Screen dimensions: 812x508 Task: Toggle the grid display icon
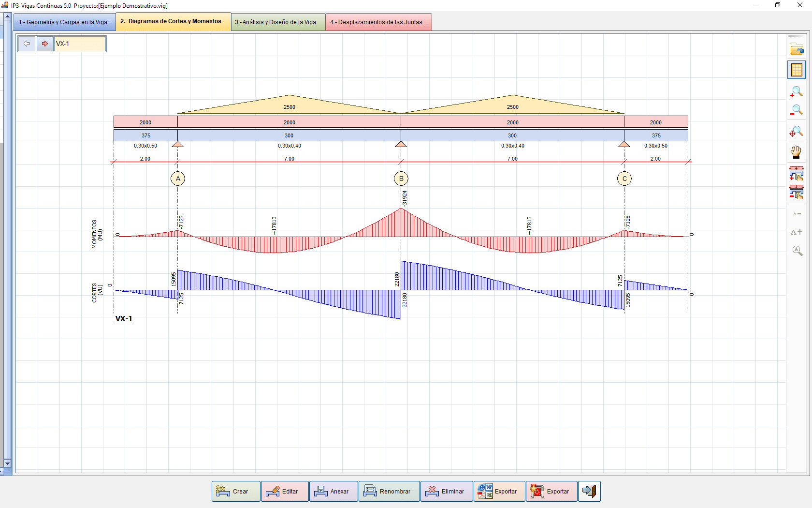pyautogui.click(x=797, y=69)
